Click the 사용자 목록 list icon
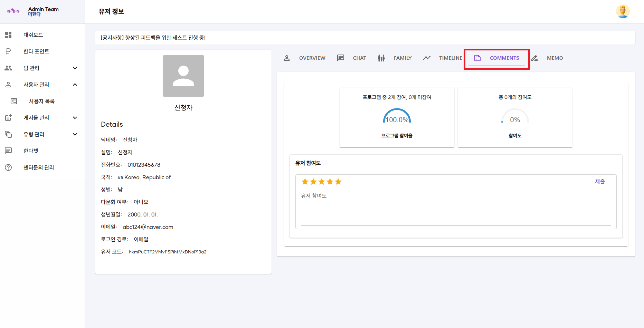Screen dimensions: 644x328 click(x=14, y=101)
